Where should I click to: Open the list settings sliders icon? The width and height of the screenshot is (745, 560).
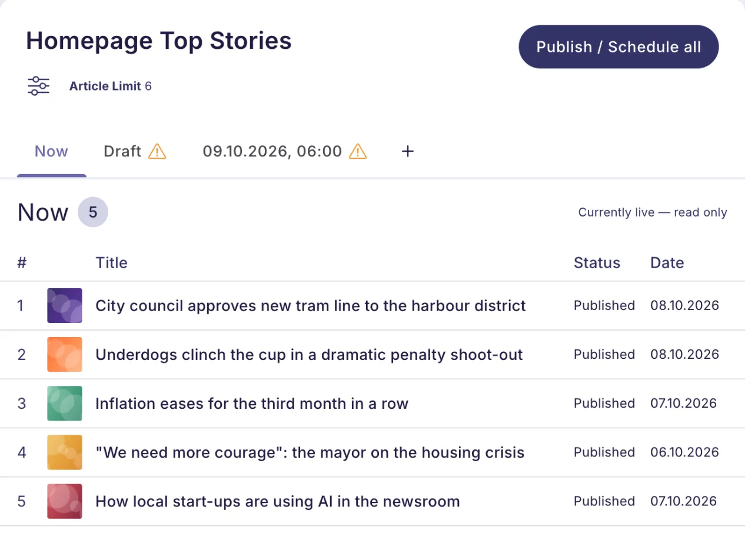coord(39,86)
